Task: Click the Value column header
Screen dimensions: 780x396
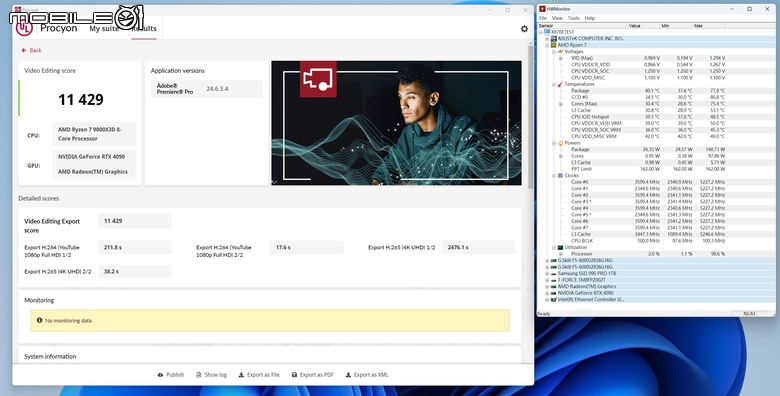Action: tap(644, 25)
